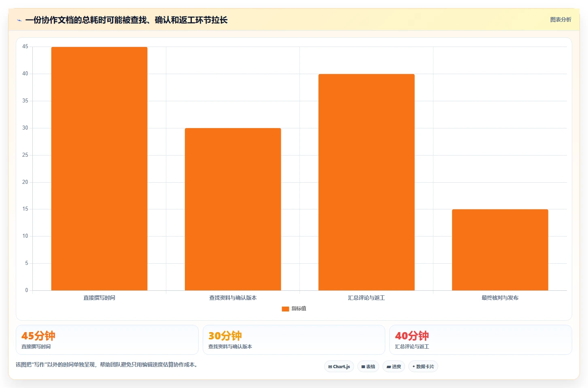The image size is (588, 388).
Task: Click the y-axis value 30
Action: [25, 128]
